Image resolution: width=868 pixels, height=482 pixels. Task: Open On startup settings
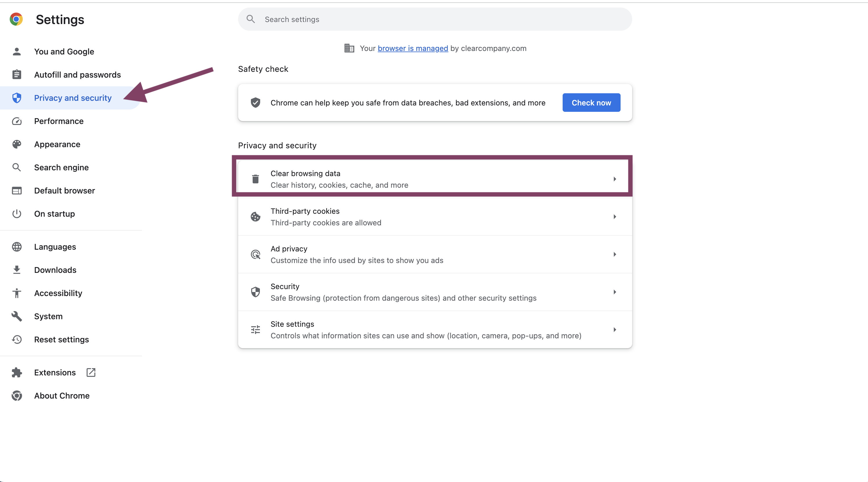(71, 213)
